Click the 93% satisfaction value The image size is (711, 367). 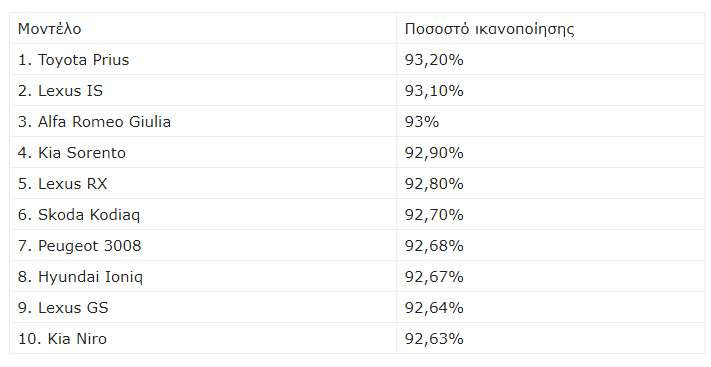coord(422,122)
